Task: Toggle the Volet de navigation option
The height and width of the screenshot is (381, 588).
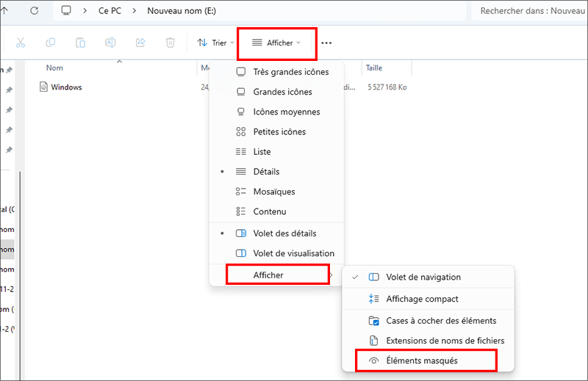Action: click(434, 277)
